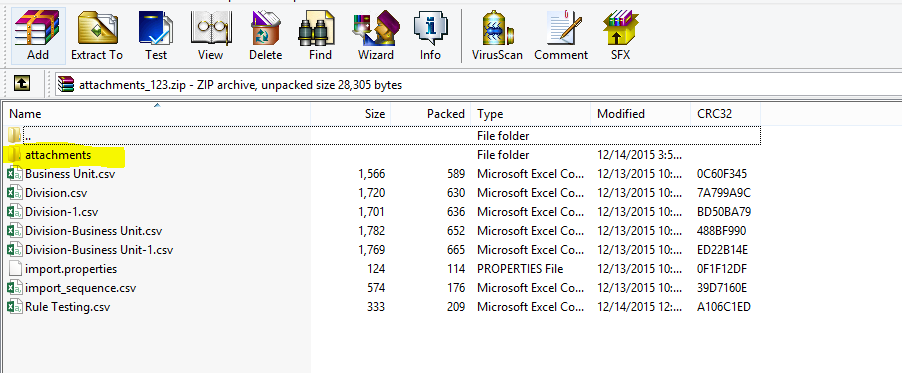Sort files by Size column header
Viewport: 902px width, 373px height.
tap(351, 113)
